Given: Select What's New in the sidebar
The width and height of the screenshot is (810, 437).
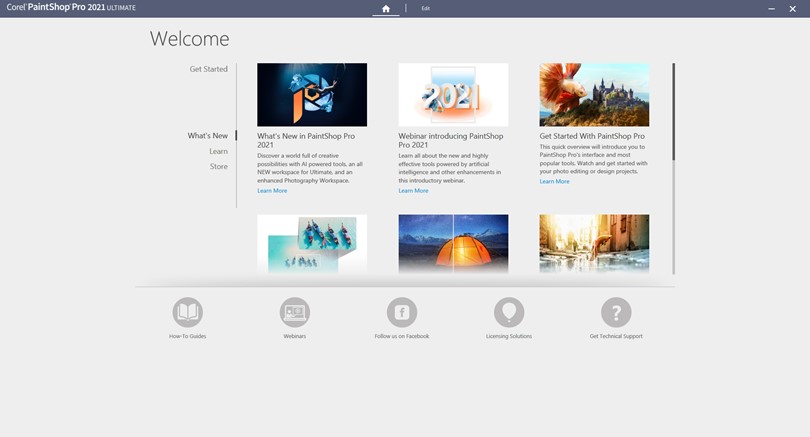Looking at the screenshot, I should pos(208,135).
